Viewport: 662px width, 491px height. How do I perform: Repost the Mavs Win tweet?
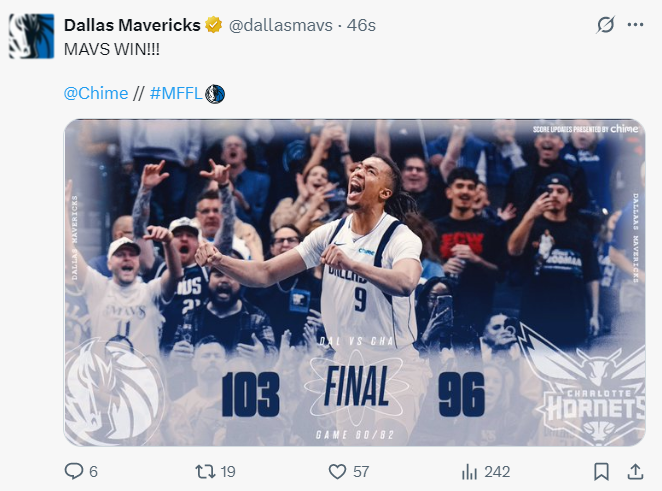point(205,471)
